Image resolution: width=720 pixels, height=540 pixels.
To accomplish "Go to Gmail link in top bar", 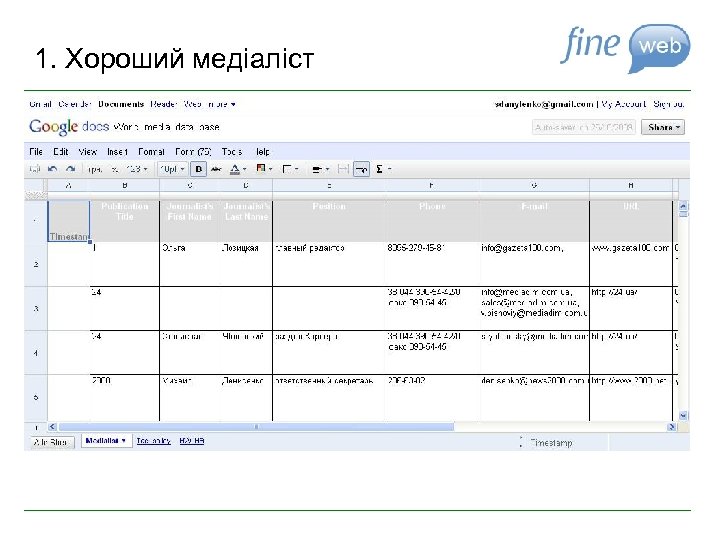I will pyautogui.click(x=40, y=104).
